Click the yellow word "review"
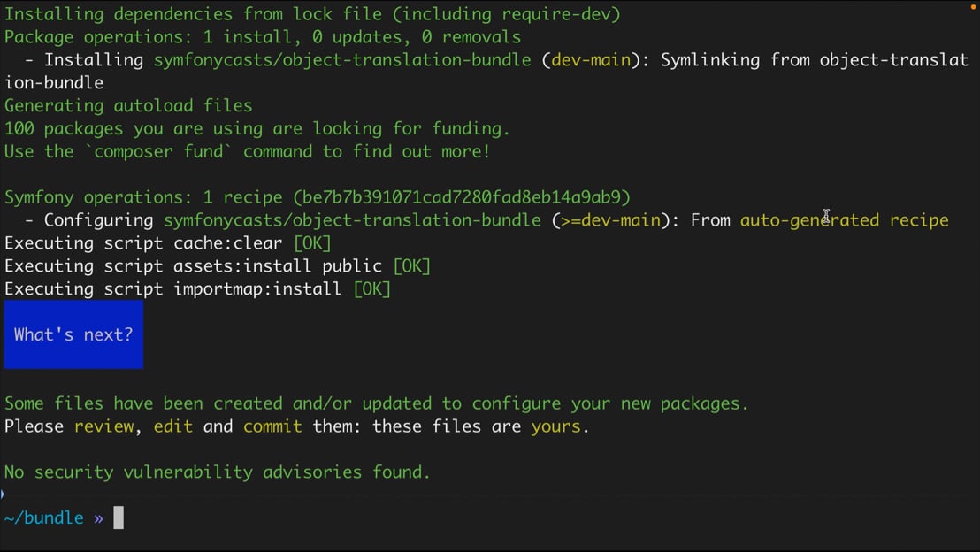This screenshot has width=980, height=552. (x=103, y=426)
